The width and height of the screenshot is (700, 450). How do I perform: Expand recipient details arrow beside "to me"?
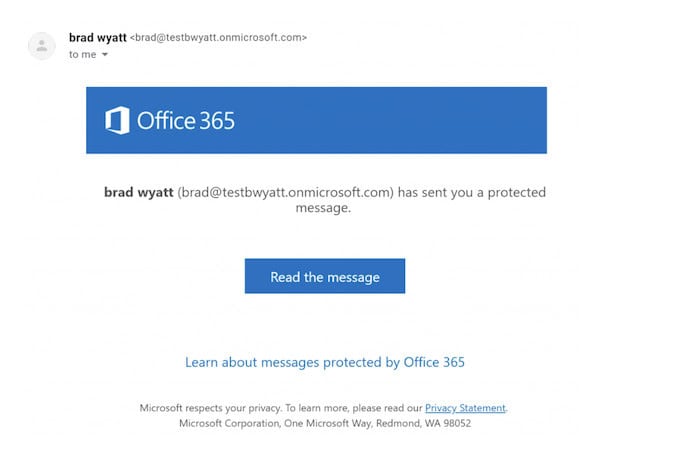(105, 54)
